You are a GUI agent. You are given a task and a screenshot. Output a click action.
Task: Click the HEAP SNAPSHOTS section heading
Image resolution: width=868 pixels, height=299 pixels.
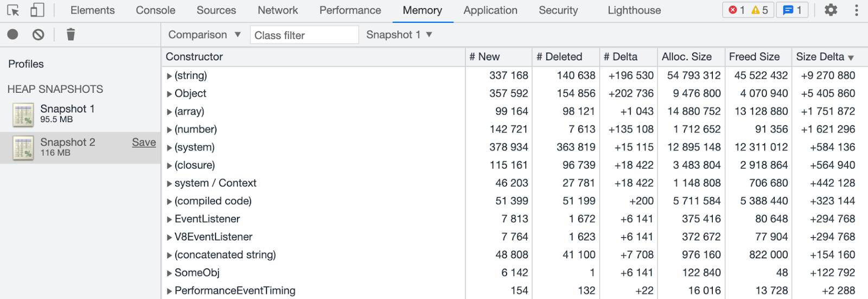[55, 89]
